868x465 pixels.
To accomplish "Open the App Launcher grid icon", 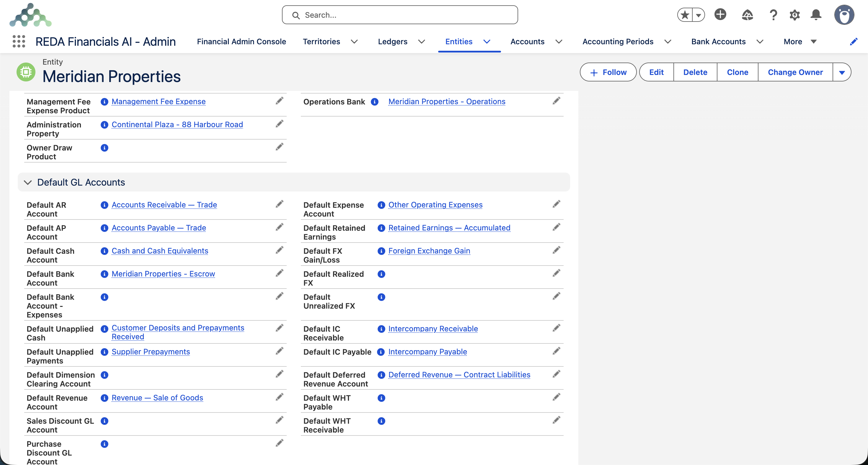I will (19, 41).
